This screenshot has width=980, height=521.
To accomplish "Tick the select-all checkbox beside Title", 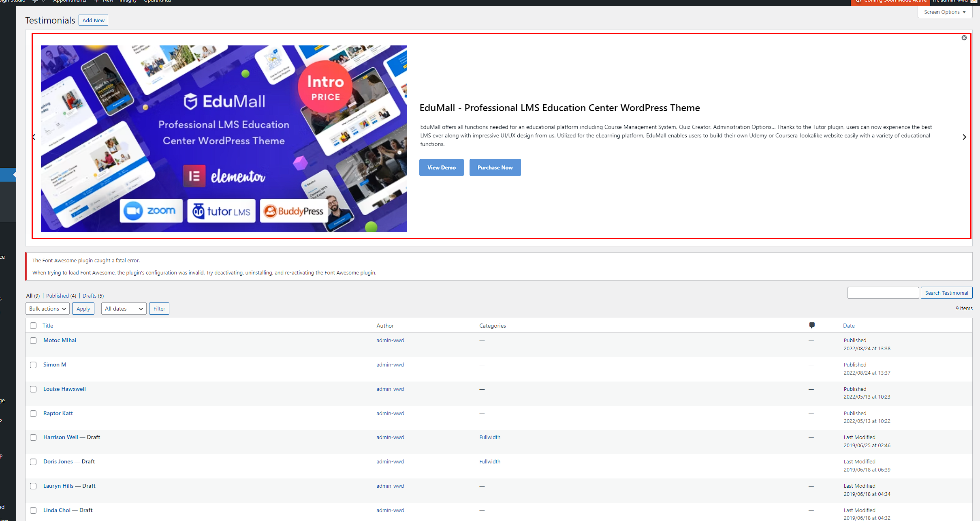I will (x=33, y=326).
